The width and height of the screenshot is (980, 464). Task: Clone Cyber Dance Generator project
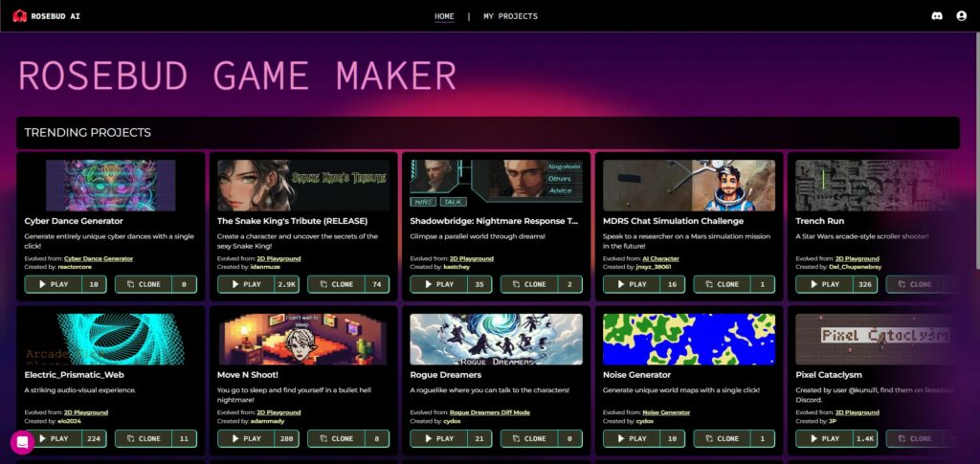click(x=144, y=284)
